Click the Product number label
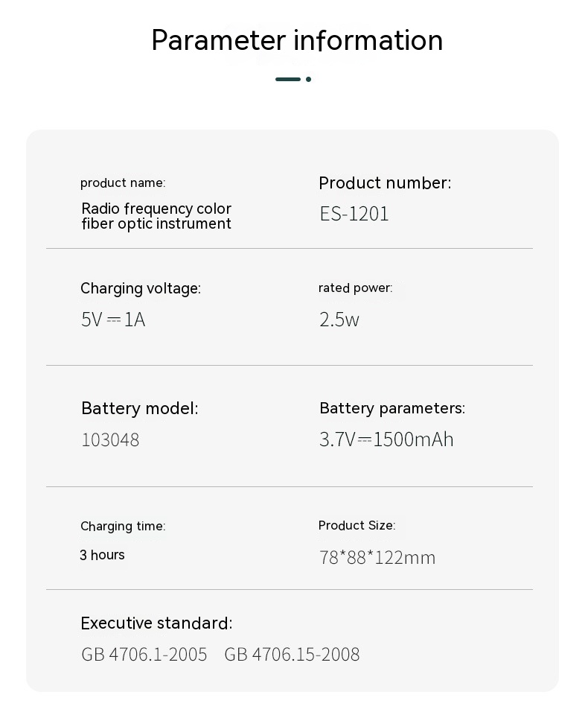 (x=385, y=183)
